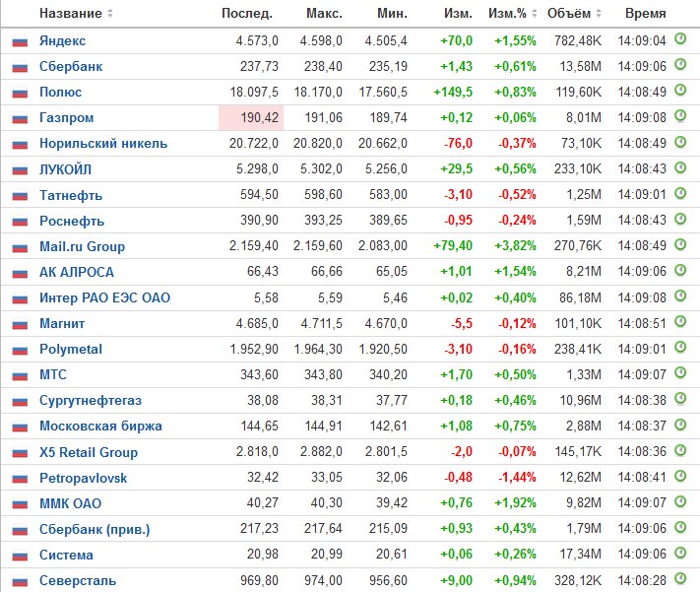Open the Магнит stock link
Viewport: 700px width, 592px height.
[62, 323]
